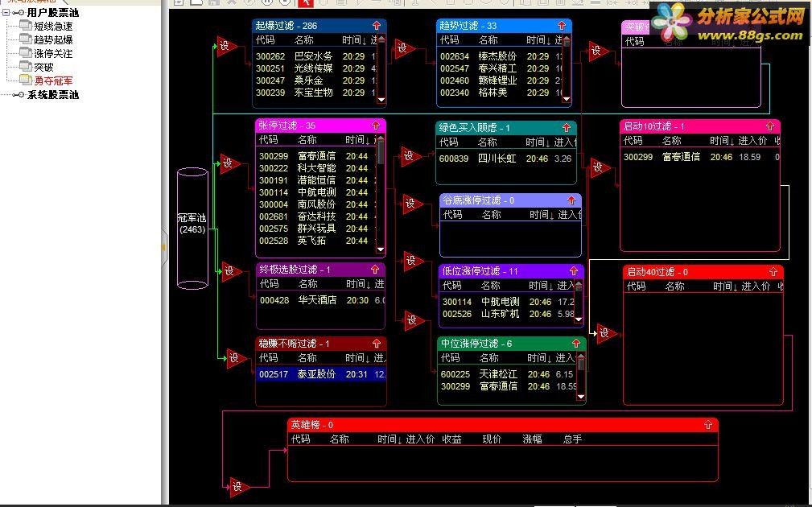Click the up-arrow icon on 稳赚不赔过滤 header
The width and height of the screenshot is (812, 507).
[x=377, y=344]
